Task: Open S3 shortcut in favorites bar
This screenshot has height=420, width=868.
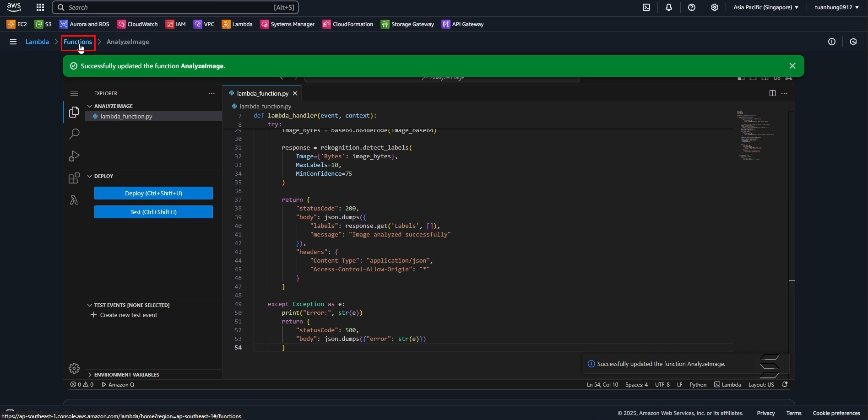Action: click(43, 24)
